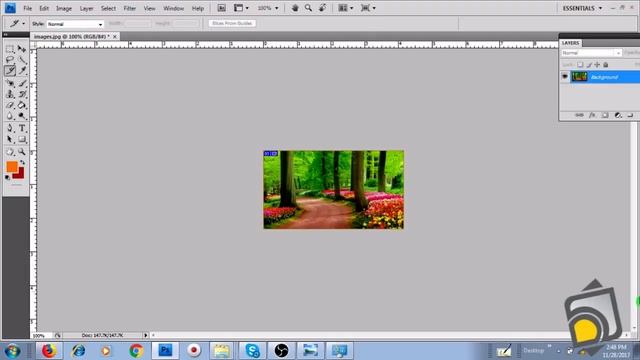Image resolution: width=640 pixels, height=360 pixels.
Task: Select the Move tool
Action: point(22,49)
